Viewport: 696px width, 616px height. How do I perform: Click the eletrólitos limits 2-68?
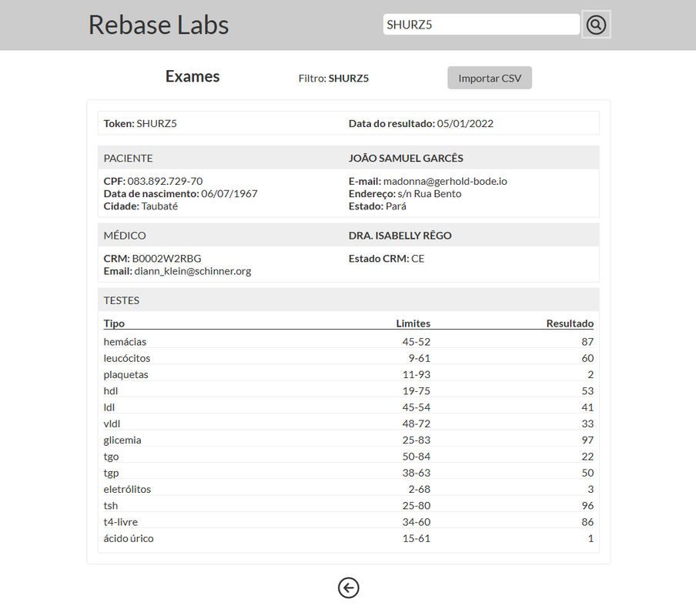point(420,490)
